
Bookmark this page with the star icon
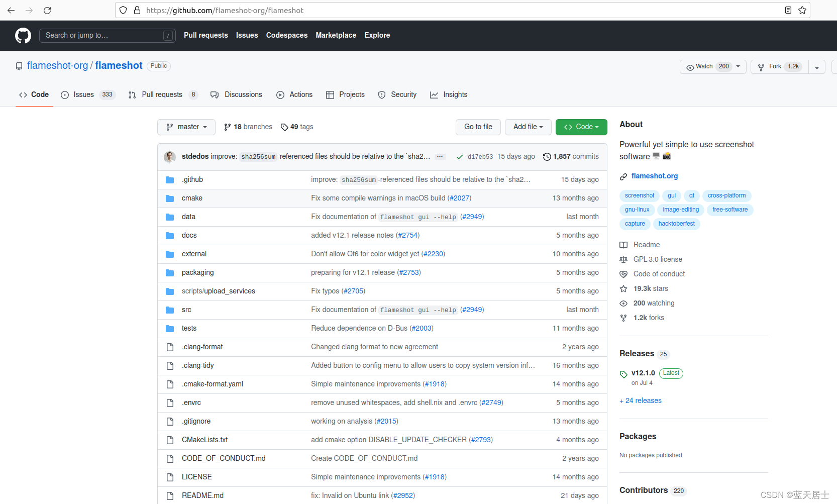pos(802,10)
